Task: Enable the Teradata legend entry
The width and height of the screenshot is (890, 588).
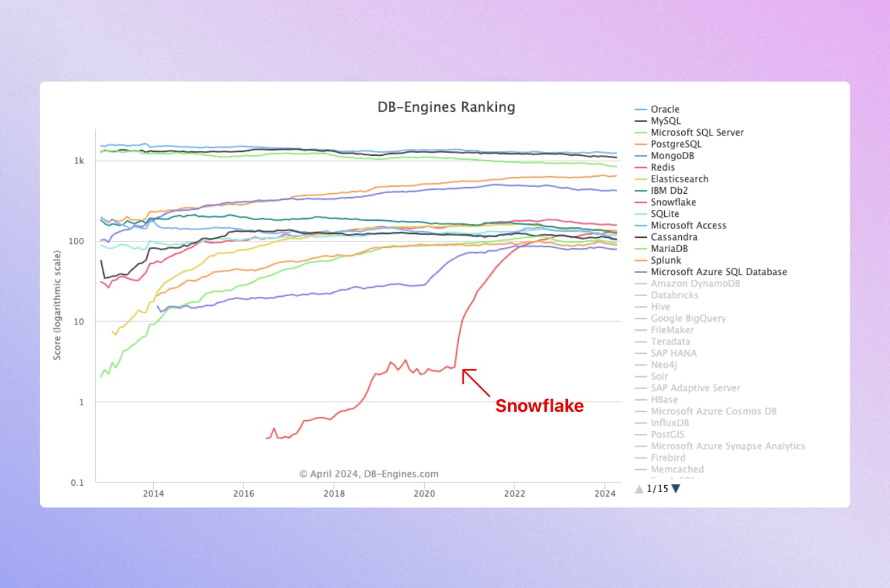Action: (662, 341)
